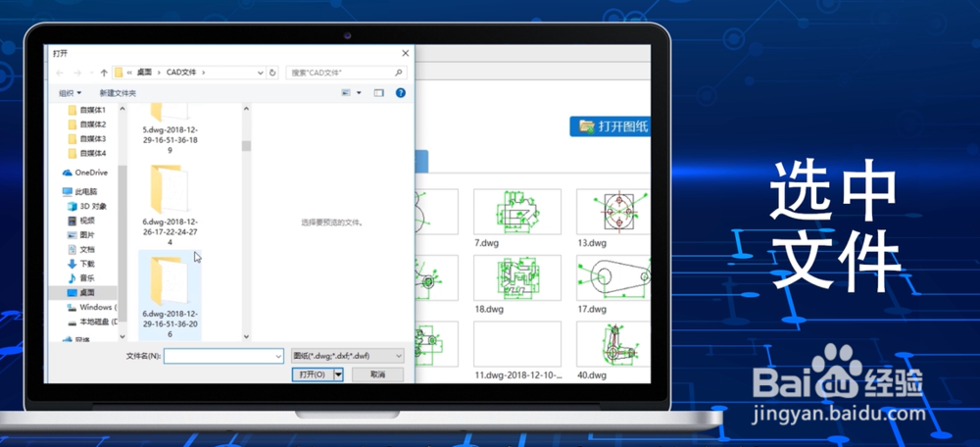Select 自媒体2 folder in sidebar
The height and width of the screenshot is (447, 980).
(x=87, y=124)
